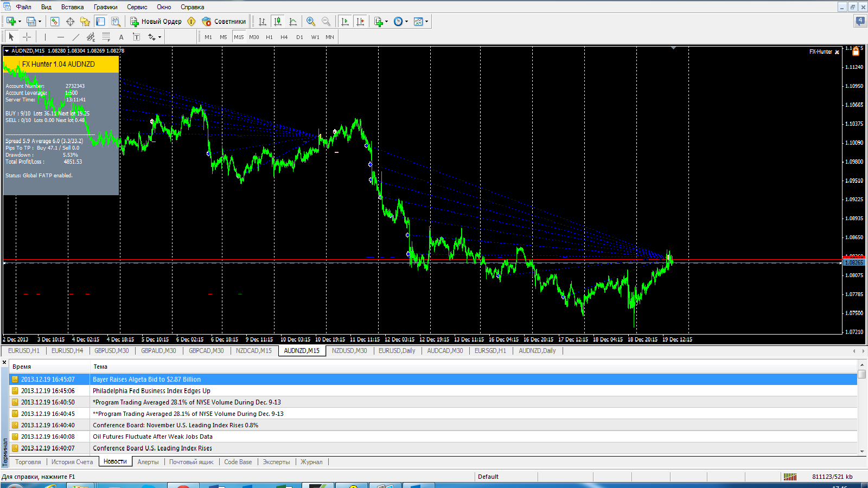Toggle the Terminal panel icon
This screenshot has width=868, height=488.
point(100,22)
